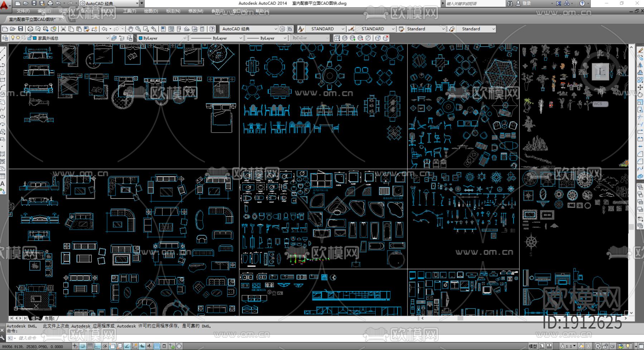644x350 pixels.
Task: Open the Tool Palettes window icon
Action: point(179,29)
